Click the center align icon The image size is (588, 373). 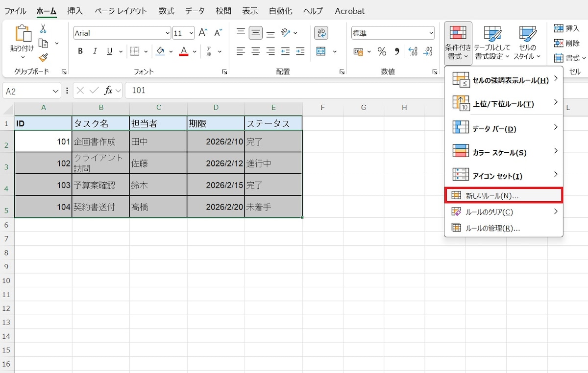click(x=255, y=51)
